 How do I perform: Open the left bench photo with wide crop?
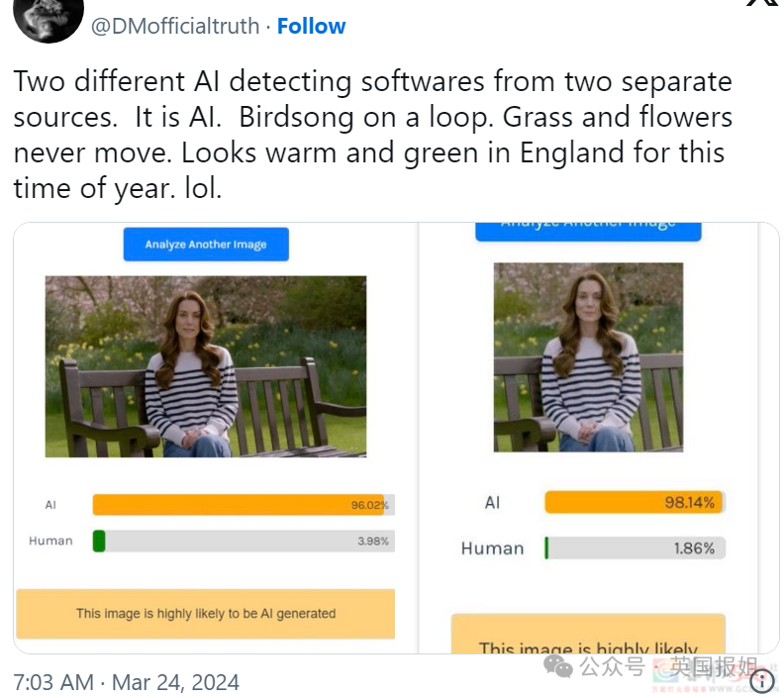(206, 366)
